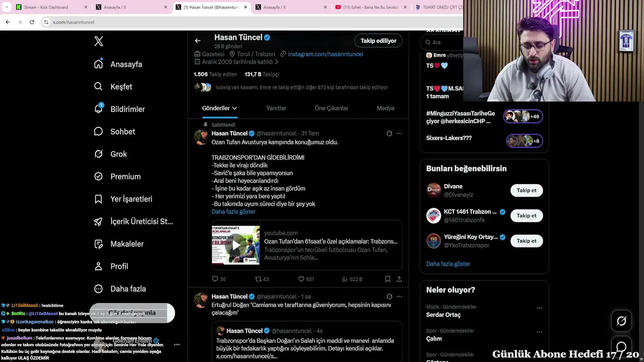Image resolution: width=644 pixels, height=362 pixels.
Task: Join the Sixers-Lakers??? space
Action: [524, 141]
